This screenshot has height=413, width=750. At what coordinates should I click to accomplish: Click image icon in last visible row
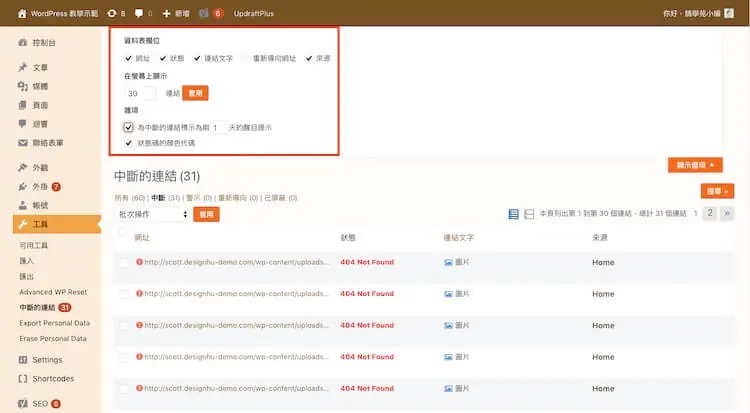(x=448, y=389)
